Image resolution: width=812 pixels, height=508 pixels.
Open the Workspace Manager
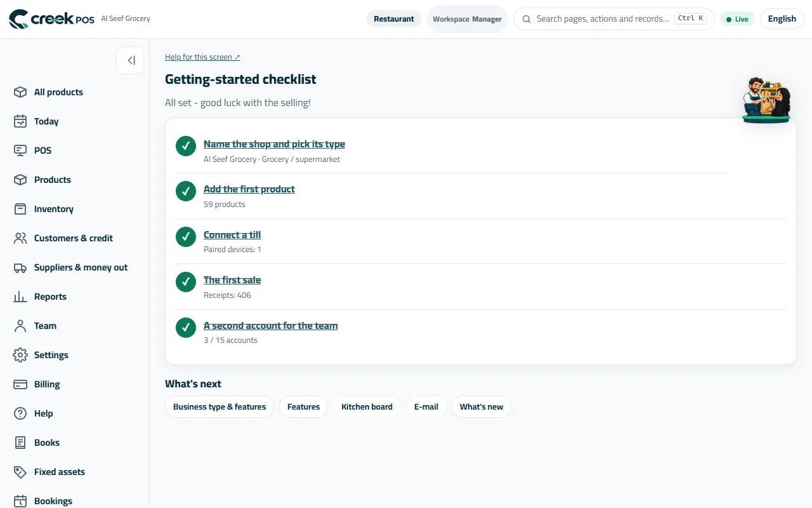[468, 19]
